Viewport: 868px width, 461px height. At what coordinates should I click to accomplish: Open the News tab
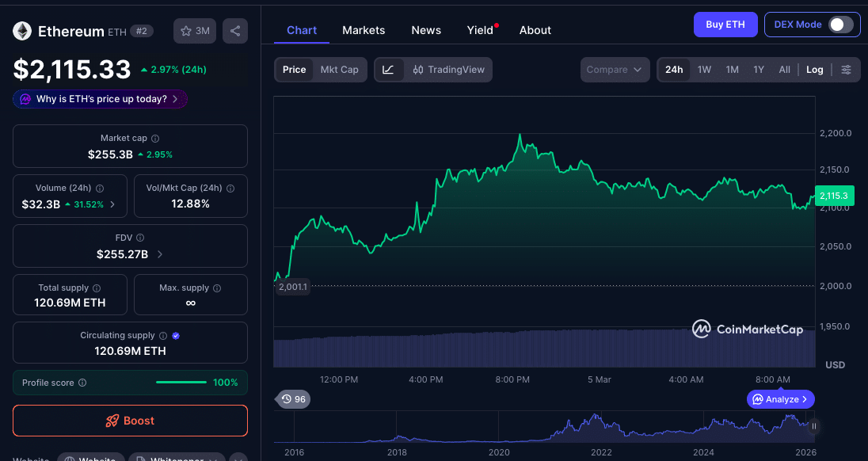click(x=426, y=30)
